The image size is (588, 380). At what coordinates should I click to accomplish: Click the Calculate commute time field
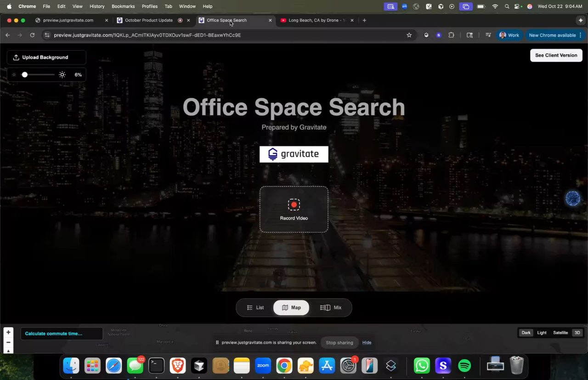tap(62, 334)
